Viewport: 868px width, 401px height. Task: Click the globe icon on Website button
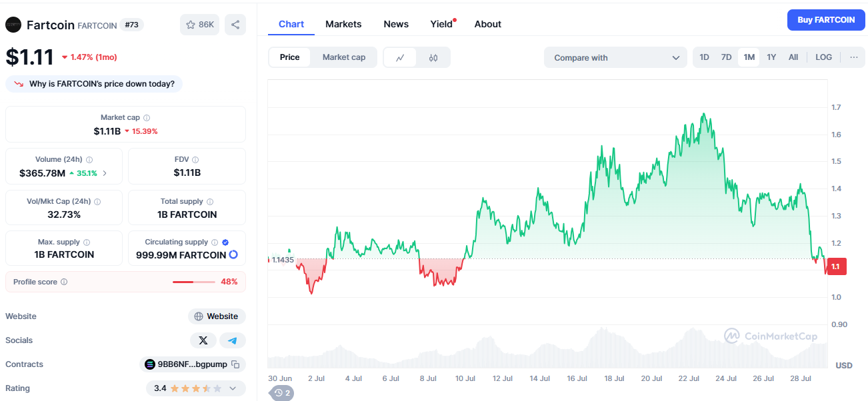coord(198,316)
